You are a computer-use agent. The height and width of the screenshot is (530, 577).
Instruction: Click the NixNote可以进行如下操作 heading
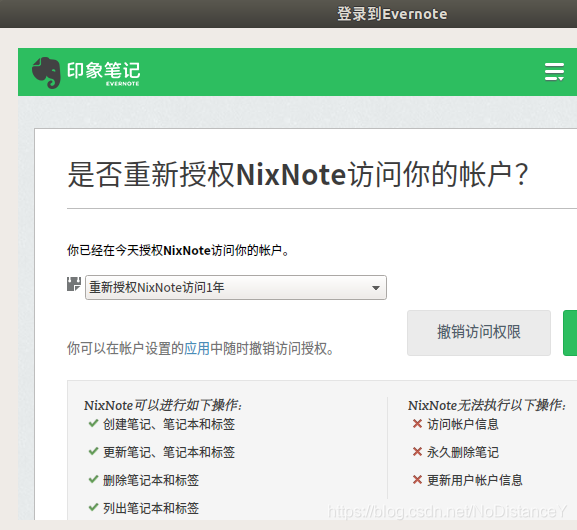click(163, 405)
